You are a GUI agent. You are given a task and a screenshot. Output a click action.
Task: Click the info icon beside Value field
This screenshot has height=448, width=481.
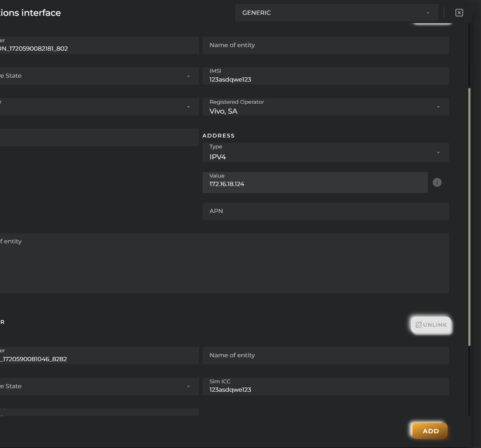coord(437,183)
